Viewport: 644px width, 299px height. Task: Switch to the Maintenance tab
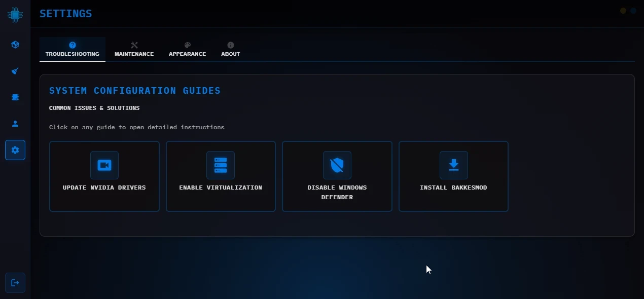pos(134,49)
